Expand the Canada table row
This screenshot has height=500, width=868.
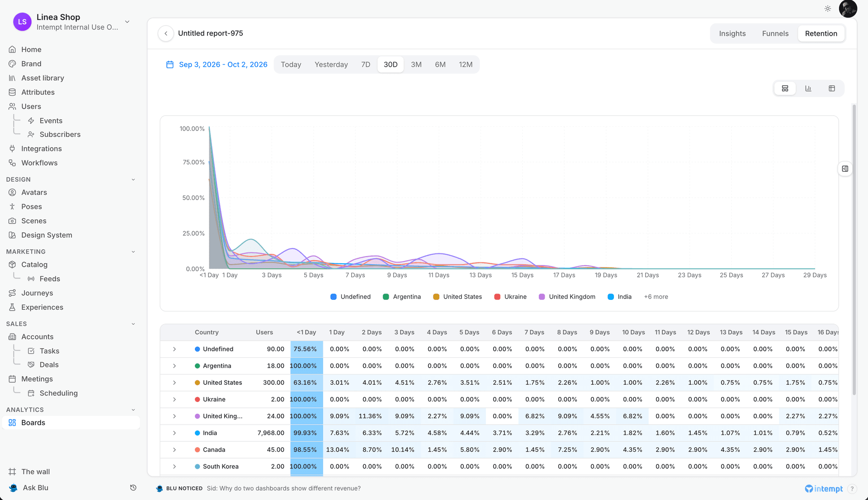click(174, 450)
